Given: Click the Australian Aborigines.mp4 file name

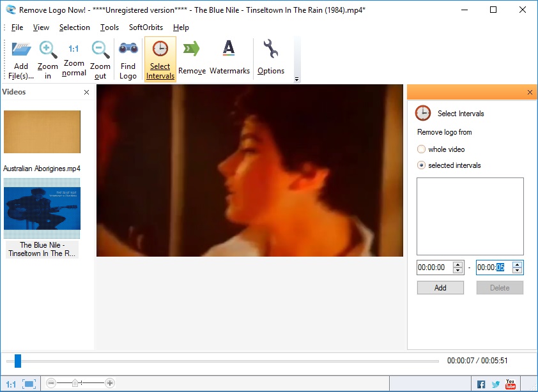Looking at the screenshot, I should pyautogui.click(x=42, y=169).
